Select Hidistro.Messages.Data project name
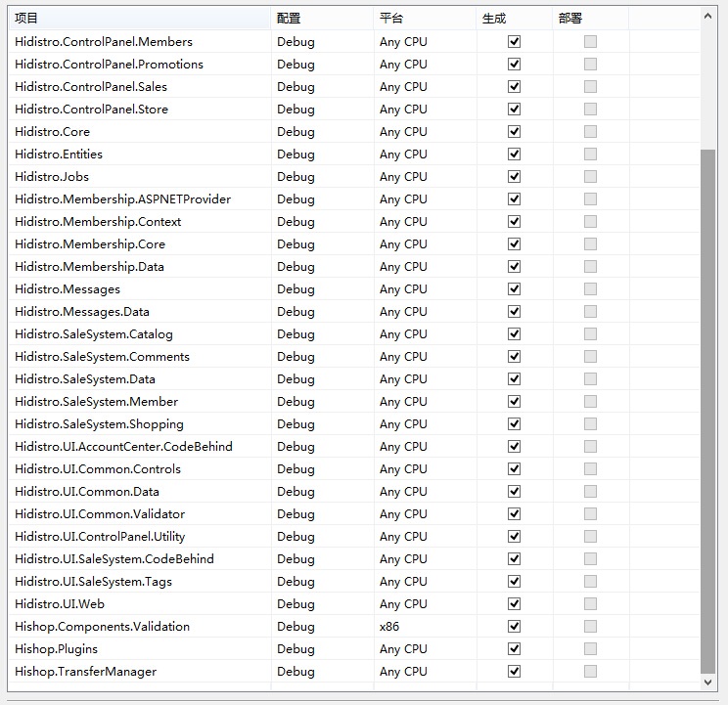The height and width of the screenshot is (705, 728). 82,312
